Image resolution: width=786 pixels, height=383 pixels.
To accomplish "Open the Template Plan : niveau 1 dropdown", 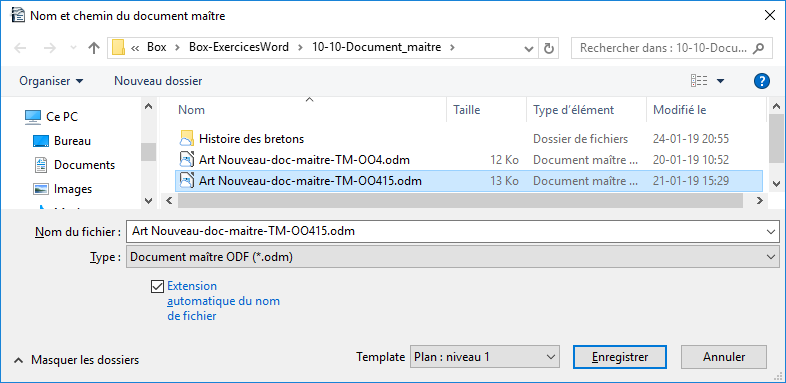I will click(x=484, y=357).
